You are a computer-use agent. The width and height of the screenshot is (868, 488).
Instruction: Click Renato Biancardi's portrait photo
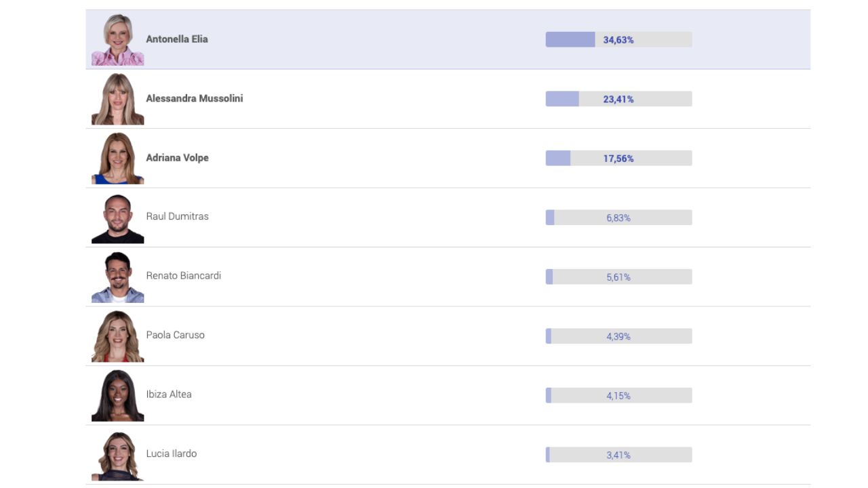click(x=118, y=277)
